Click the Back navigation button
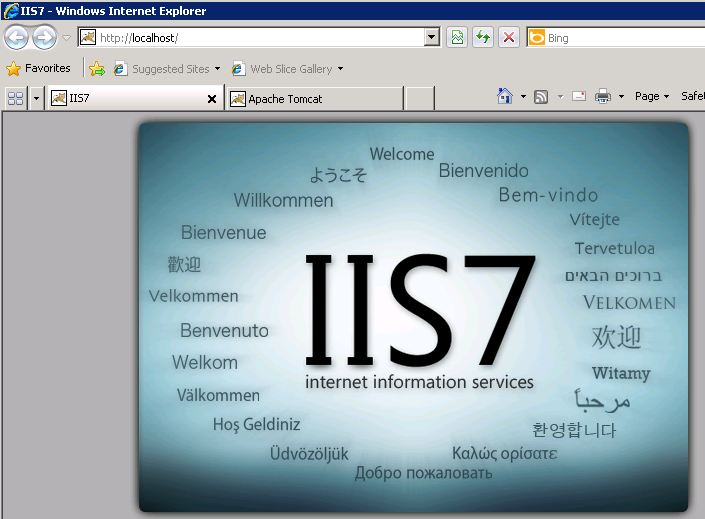Viewport: 705px width, 519px height. click(x=16, y=38)
